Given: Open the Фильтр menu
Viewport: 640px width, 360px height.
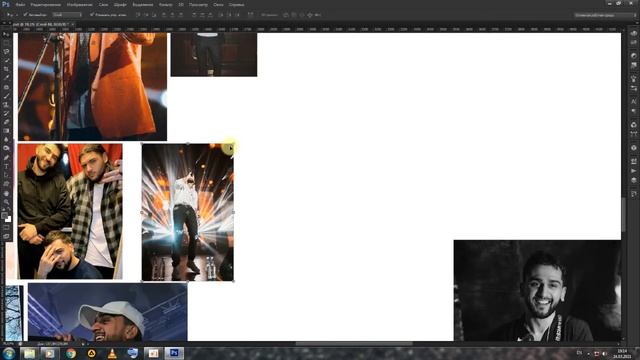Looking at the screenshot, I should click(x=165, y=4).
